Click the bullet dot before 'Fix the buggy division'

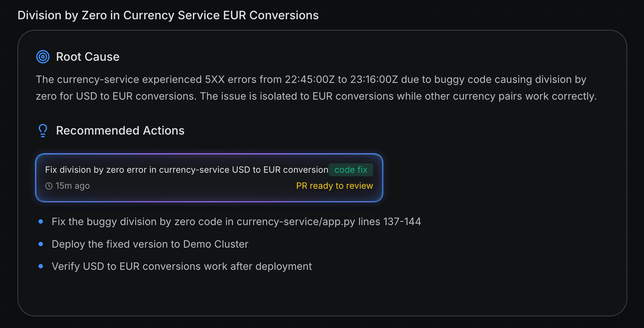click(41, 221)
